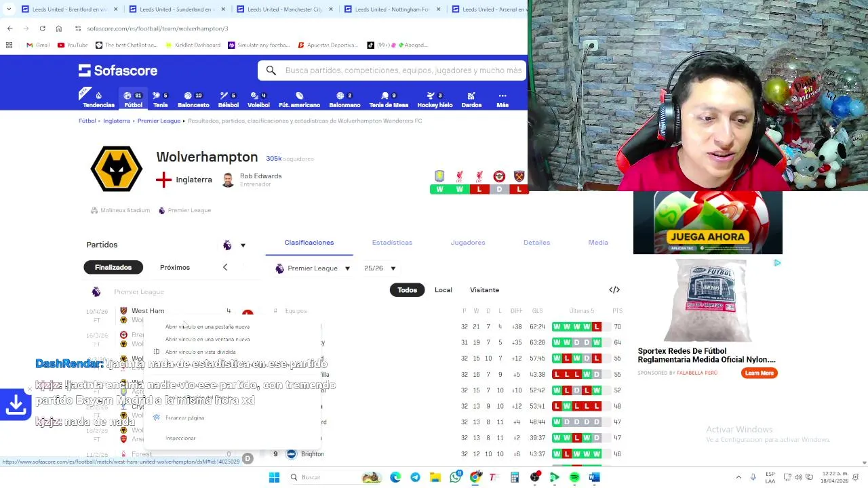
Task: Select the Visitante standings filter
Action: coord(484,290)
